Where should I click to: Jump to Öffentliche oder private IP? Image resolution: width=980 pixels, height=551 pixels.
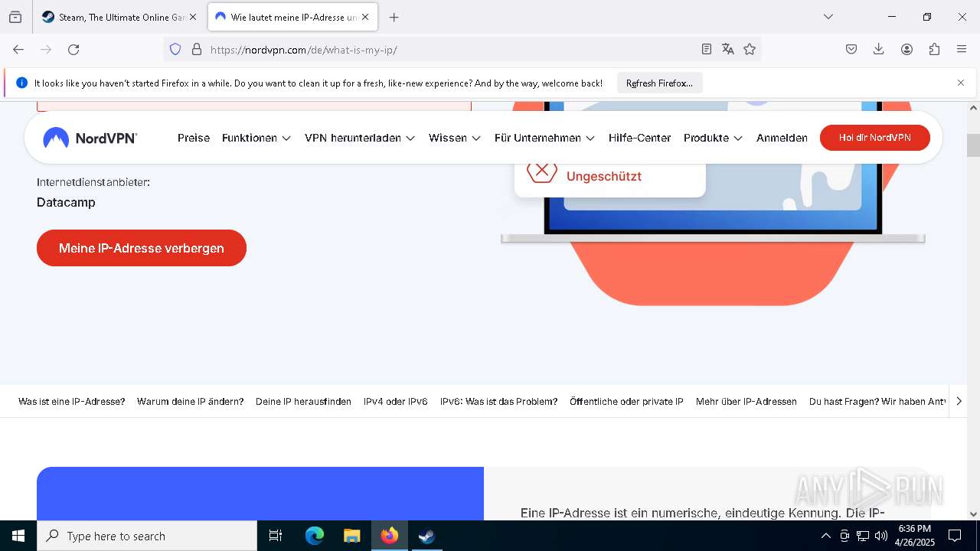pyautogui.click(x=626, y=401)
